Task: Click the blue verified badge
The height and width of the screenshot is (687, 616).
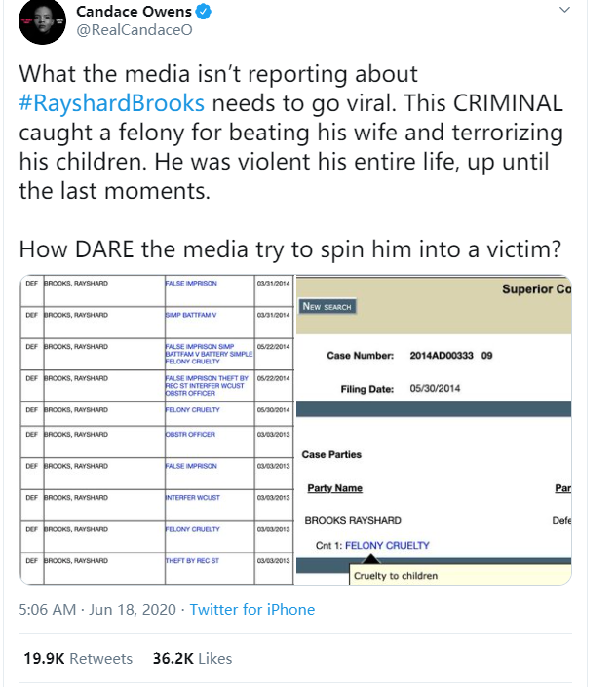Action: click(x=206, y=13)
